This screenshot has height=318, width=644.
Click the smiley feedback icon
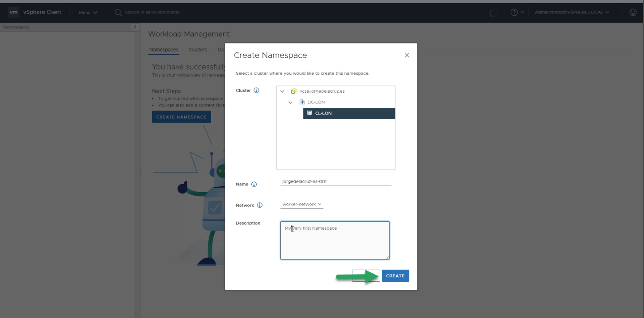633,13
